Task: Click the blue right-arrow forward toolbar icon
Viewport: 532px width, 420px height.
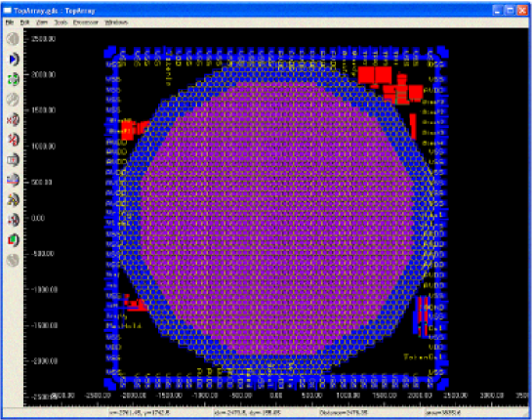Action: point(13,59)
